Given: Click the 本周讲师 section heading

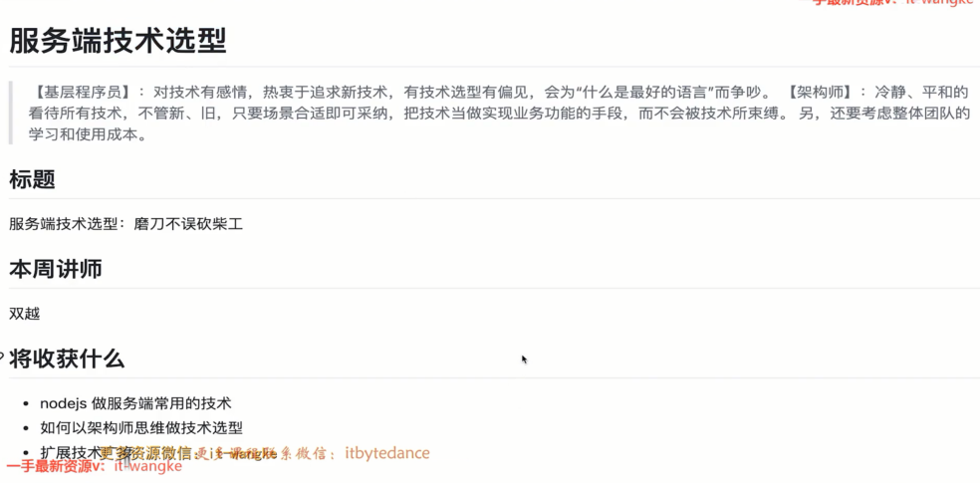Looking at the screenshot, I should coord(56,269).
